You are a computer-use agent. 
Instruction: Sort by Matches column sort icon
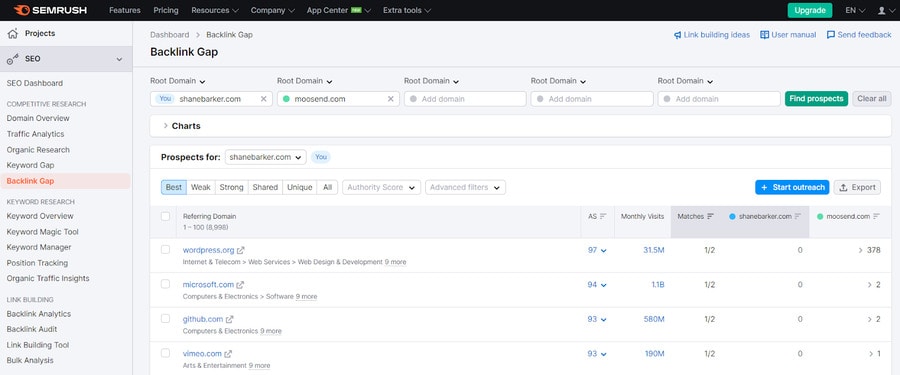pyautogui.click(x=711, y=217)
